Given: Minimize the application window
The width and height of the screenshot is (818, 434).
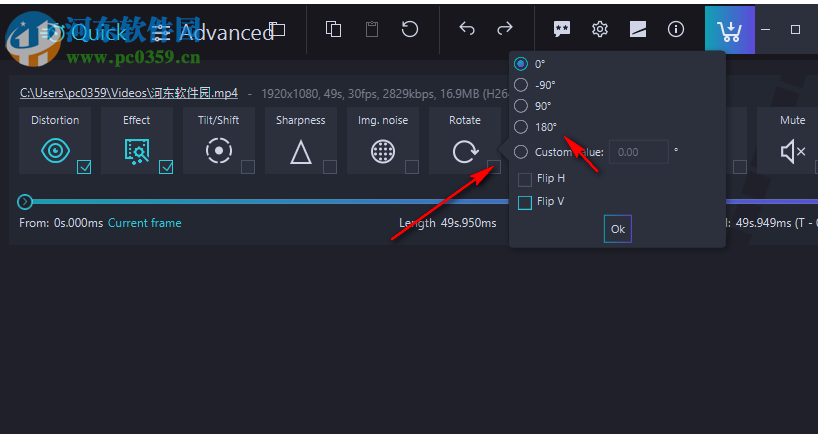Looking at the screenshot, I should tap(765, 30).
